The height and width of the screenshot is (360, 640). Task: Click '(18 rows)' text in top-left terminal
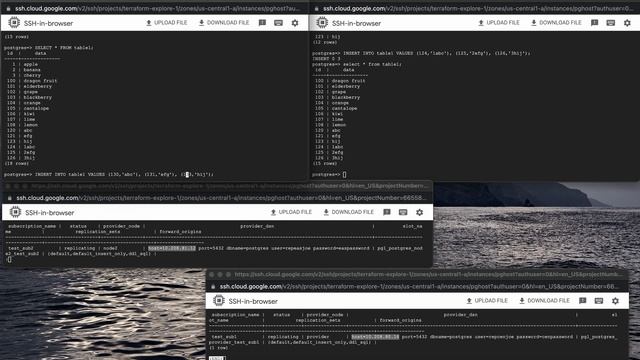tap(16, 164)
